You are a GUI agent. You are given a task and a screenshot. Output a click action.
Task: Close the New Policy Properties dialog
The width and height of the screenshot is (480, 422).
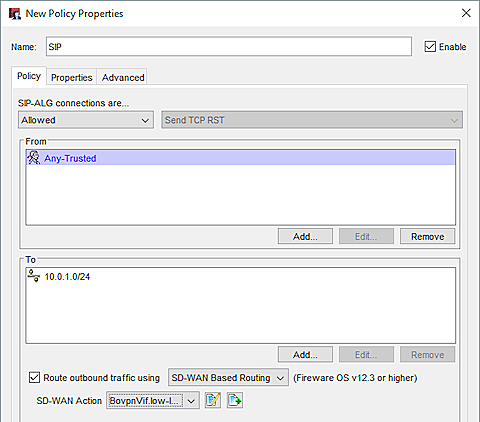click(466, 13)
